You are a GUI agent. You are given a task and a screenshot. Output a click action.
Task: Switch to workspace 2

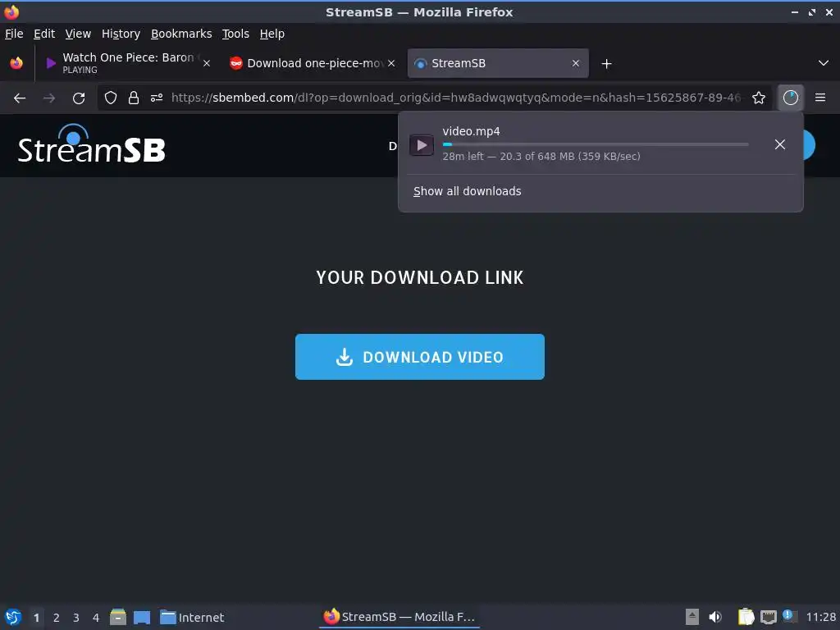point(57,618)
